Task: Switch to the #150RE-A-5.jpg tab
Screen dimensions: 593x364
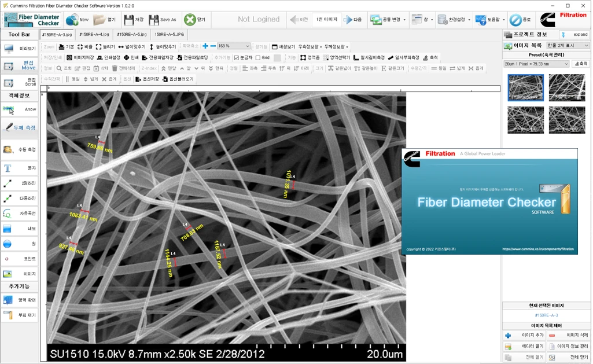Action: [x=131, y=35]
